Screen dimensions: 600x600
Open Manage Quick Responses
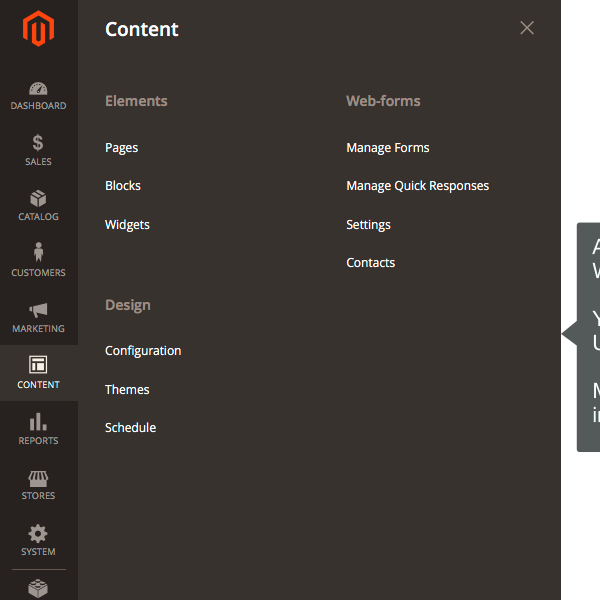tap(417, 186)
